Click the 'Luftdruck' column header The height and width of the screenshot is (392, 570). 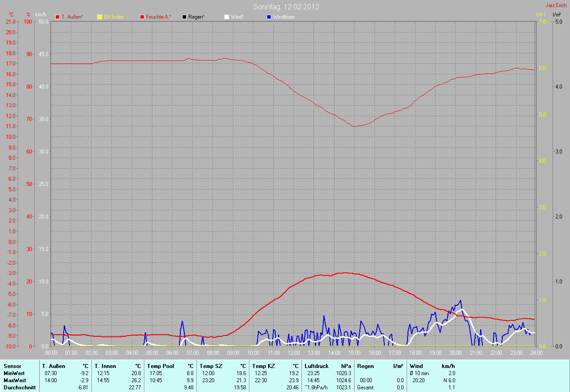tap(317, 366)
